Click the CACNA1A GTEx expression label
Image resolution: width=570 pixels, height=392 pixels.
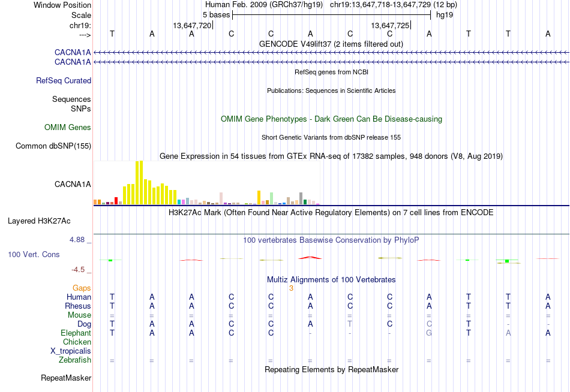coord(73,184)
